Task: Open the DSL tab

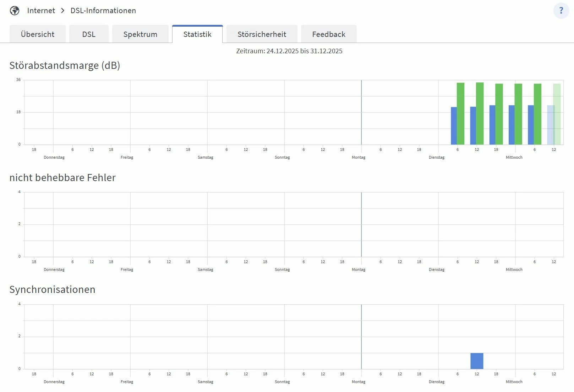Action: point(89,34)
